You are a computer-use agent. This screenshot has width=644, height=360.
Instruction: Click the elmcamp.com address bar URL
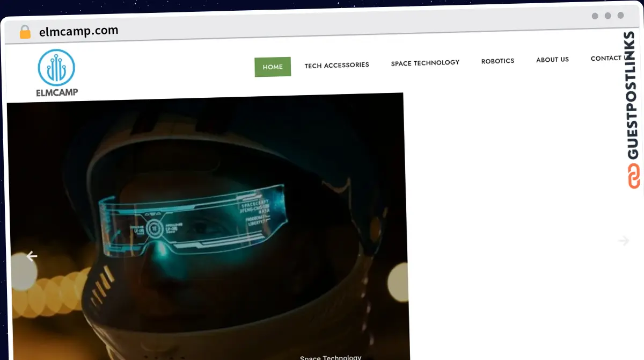tap(79, 31)
